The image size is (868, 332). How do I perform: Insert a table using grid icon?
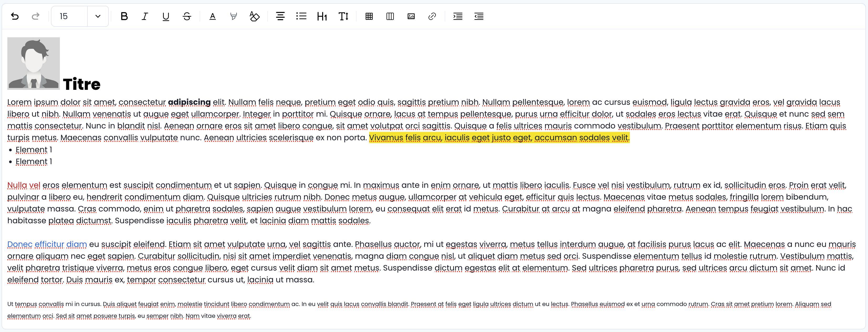tap(369, 16)
